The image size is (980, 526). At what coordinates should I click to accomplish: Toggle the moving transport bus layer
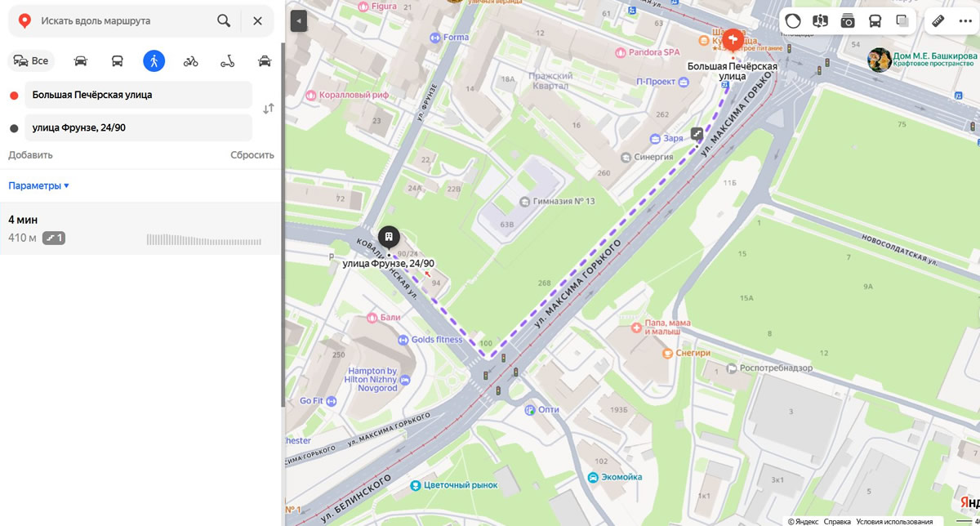[x=875, y=20]
